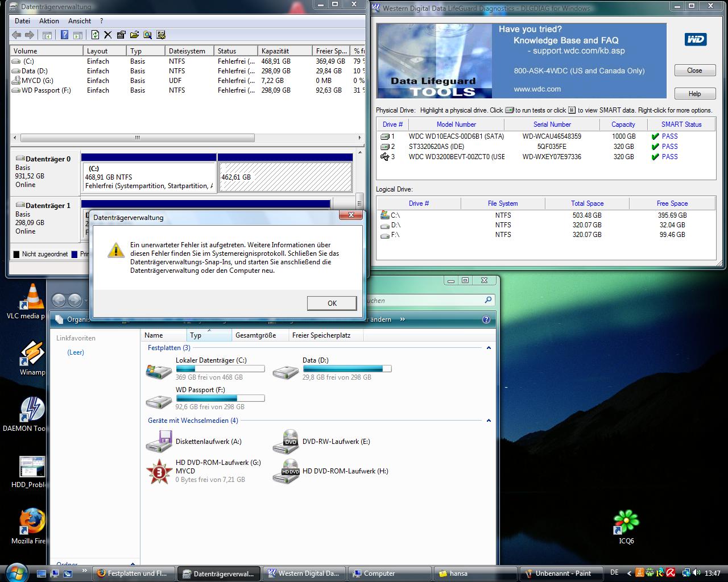The width and height of the screenshot is (728, 582).
Task: Select the 462,61 GB unallocated partition block
Action: tap(286, 177)
